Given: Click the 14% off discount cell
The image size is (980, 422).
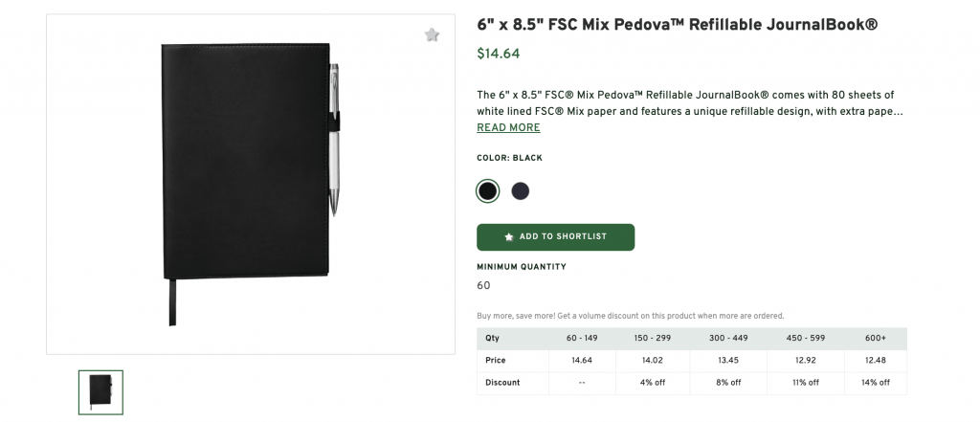Looking at the screenshot, I should point(875,382).
